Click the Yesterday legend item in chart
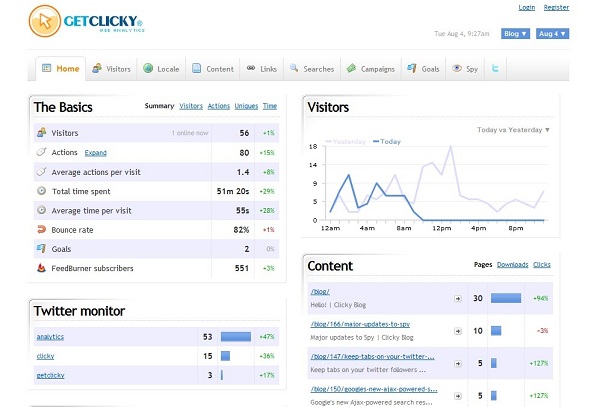 (346, 142)
